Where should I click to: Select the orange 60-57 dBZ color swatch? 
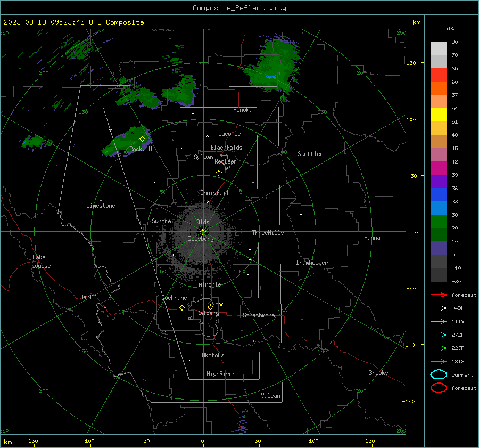coord(439,88)
